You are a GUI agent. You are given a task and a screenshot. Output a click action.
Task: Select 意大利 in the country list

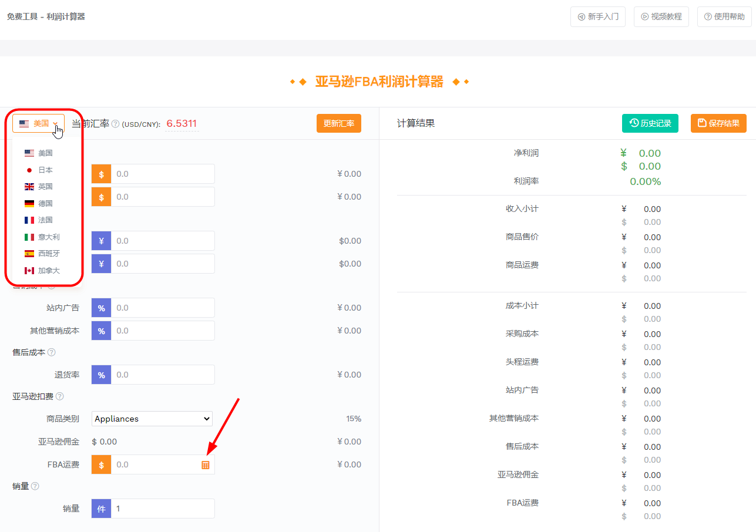[x=42, y=237]
